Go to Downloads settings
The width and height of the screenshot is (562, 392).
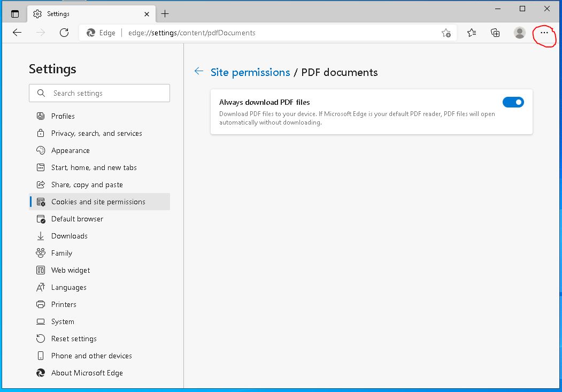[99, 236]
